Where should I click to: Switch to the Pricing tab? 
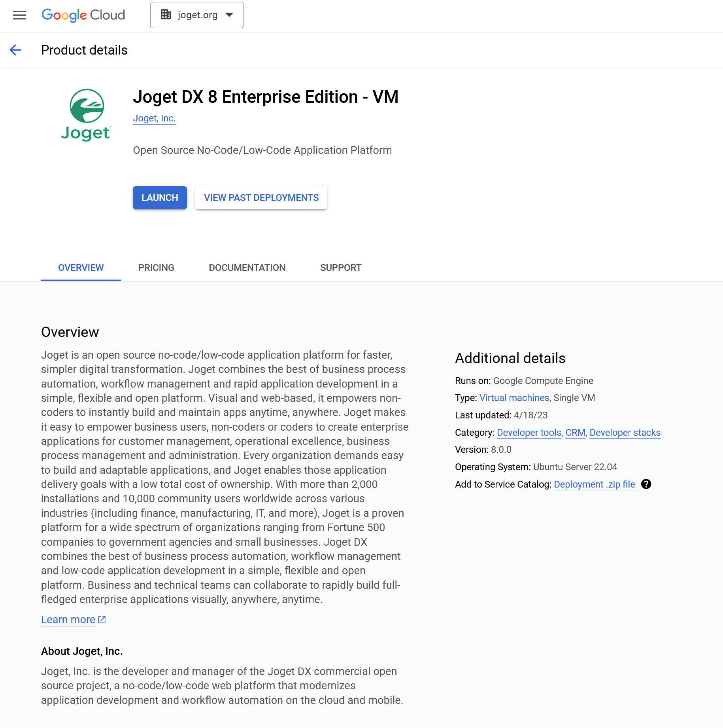156,268
